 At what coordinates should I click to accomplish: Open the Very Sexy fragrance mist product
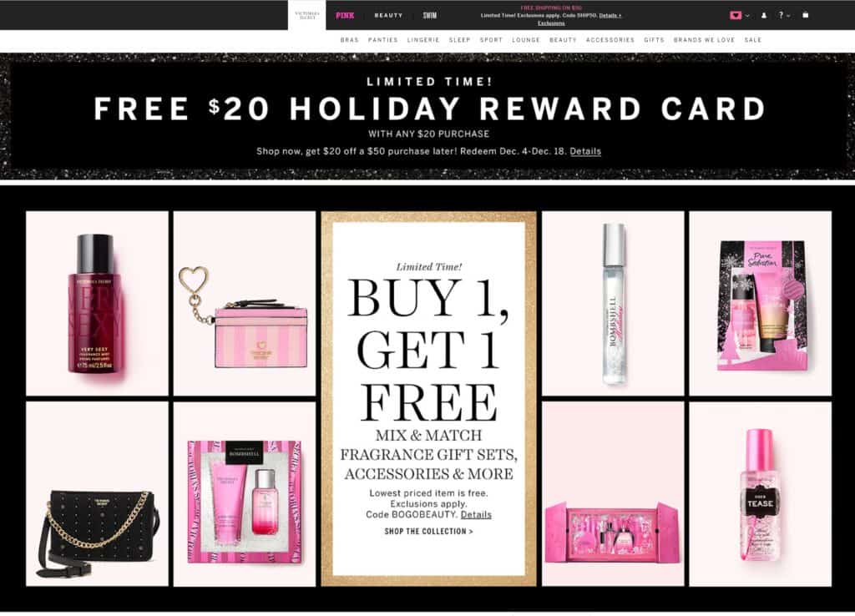point(97,303)
